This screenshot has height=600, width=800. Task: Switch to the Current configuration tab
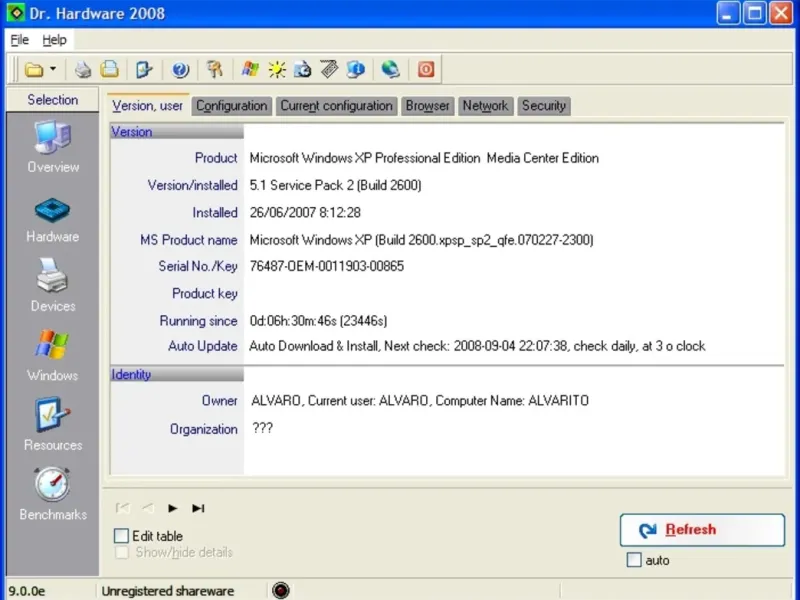click(336, 106)
